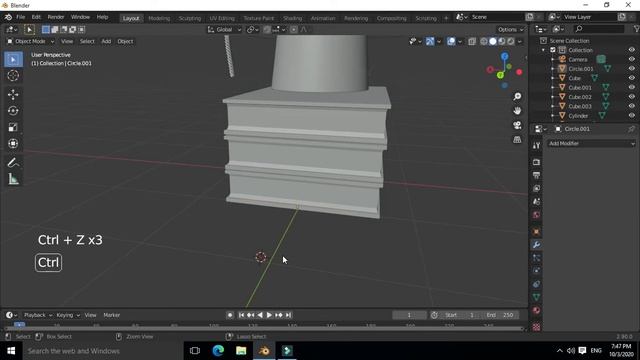Select the Transform tool
Image resolution: width=640 pixels, height=360 pixels.
point(13,144)
